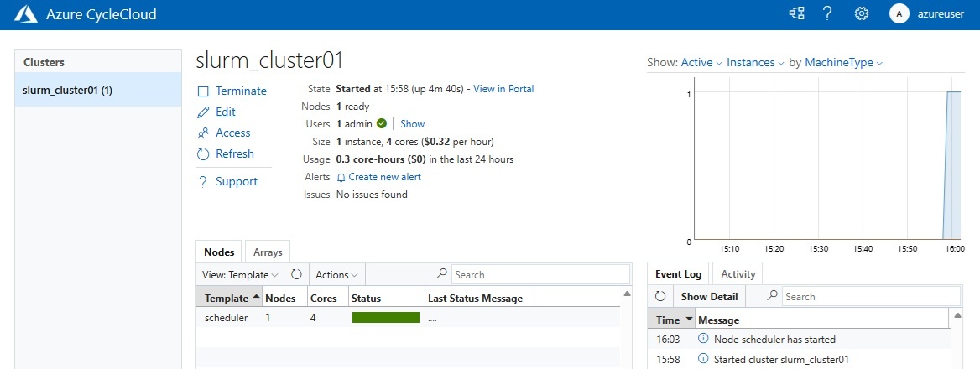Open the cluster topology icon in header
The width and height of the screenshot is (980, 369).
point(796,13)
